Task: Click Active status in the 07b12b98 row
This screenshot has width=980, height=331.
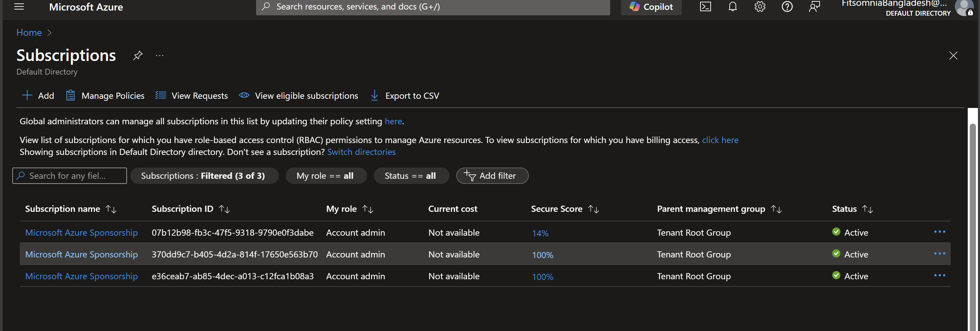Action: pos(850,233)
